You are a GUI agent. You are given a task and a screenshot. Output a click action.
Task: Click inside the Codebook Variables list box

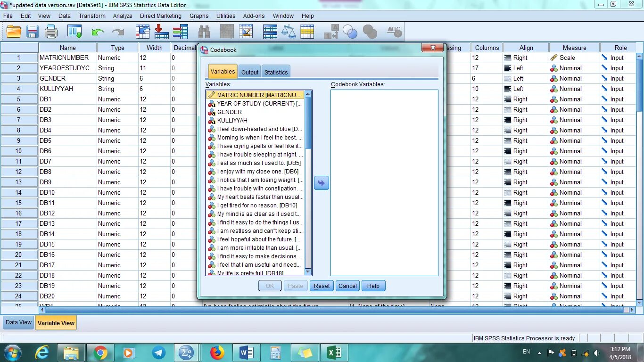(x=384, y=183)
